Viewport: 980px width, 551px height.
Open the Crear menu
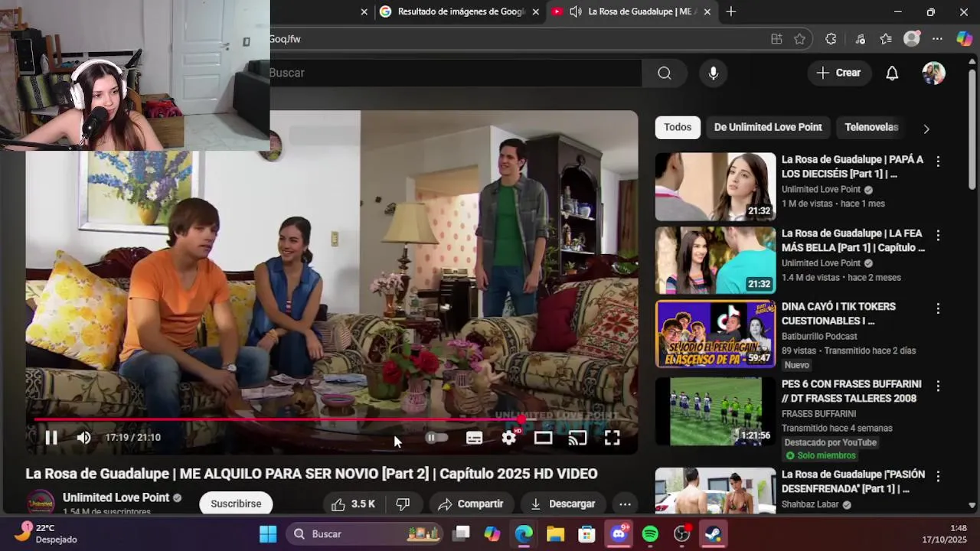coord(838,73)
